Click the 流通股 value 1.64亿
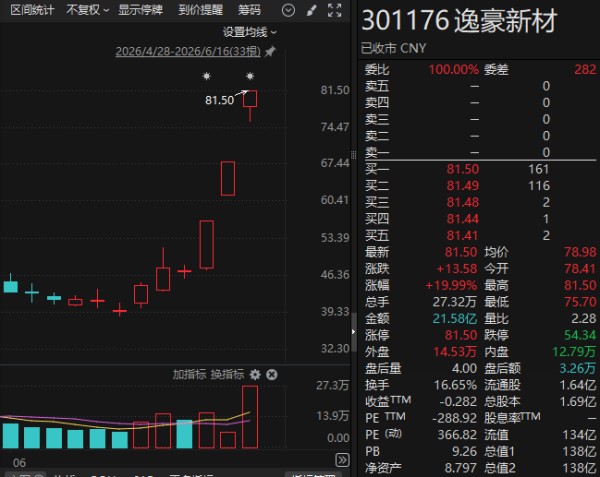600x477 pixels. pyautogui.click(x=578, y=385)
